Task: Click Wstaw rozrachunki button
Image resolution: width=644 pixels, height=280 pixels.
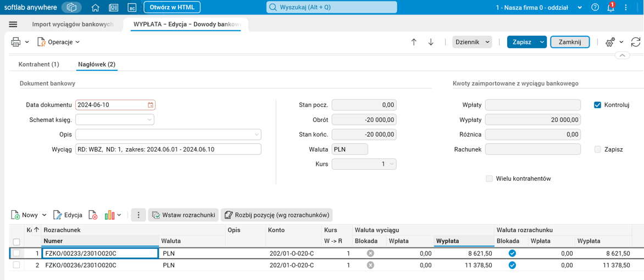Action: point(183,215)
